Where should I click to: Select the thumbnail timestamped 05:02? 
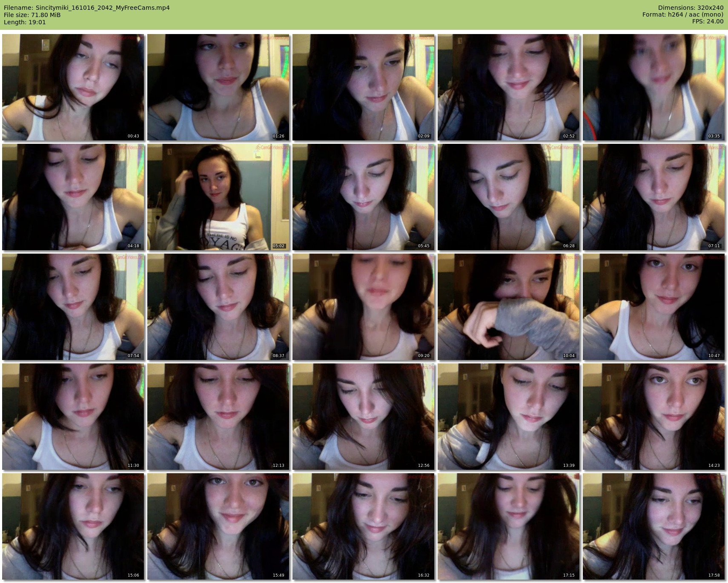point(218,197)
